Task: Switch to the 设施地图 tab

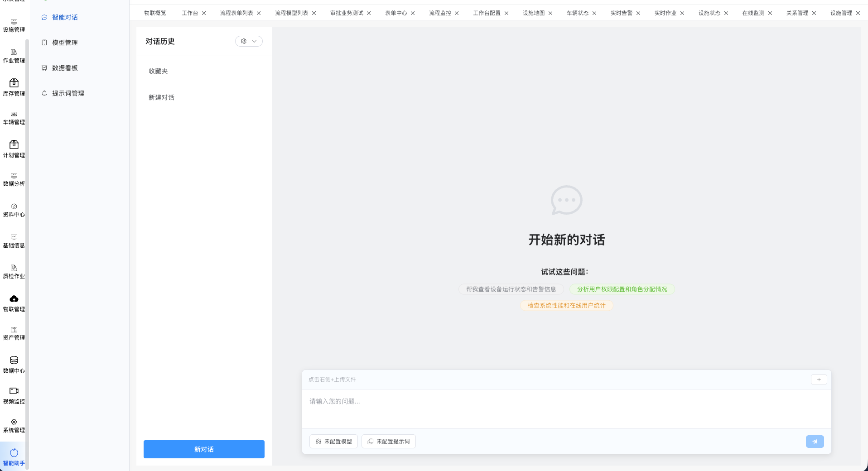Action: pyautogui.click(x=533, y=13)
